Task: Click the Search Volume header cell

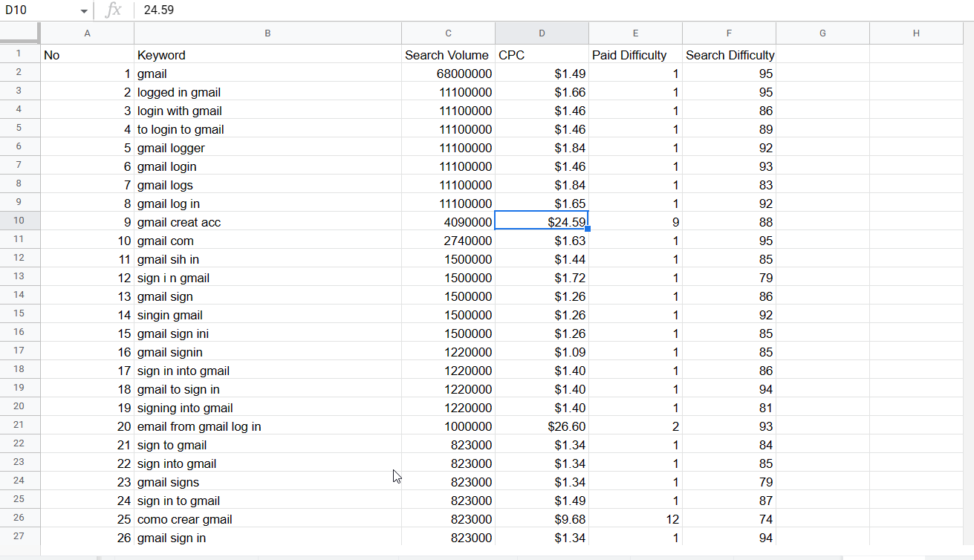Action: [x=448, y=55]
